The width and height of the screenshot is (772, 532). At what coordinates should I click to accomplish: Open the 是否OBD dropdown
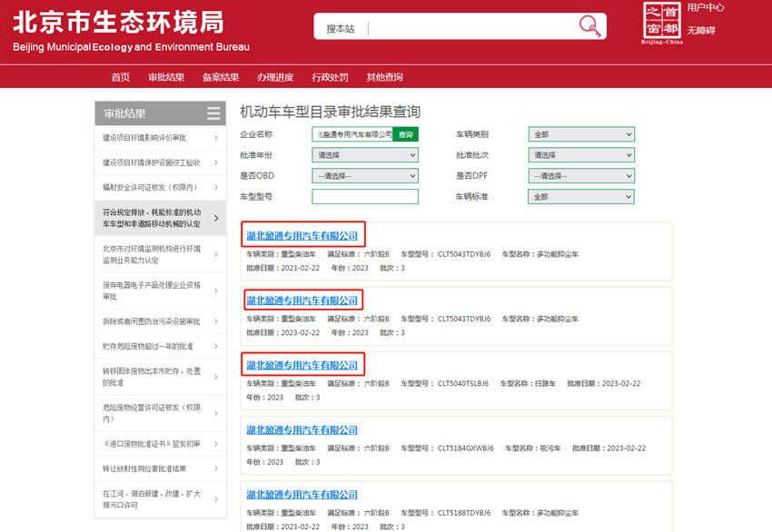point(364,176)
